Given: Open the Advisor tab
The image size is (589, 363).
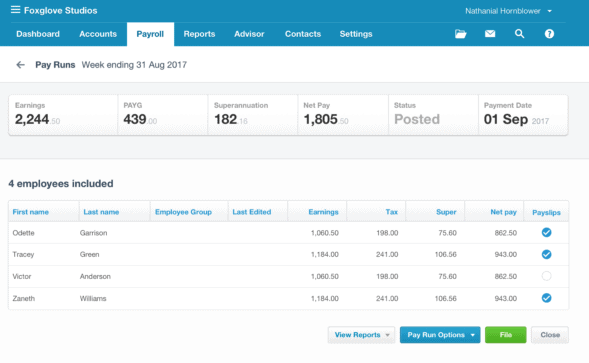Looking at the screenshot, I should point(249,34).
